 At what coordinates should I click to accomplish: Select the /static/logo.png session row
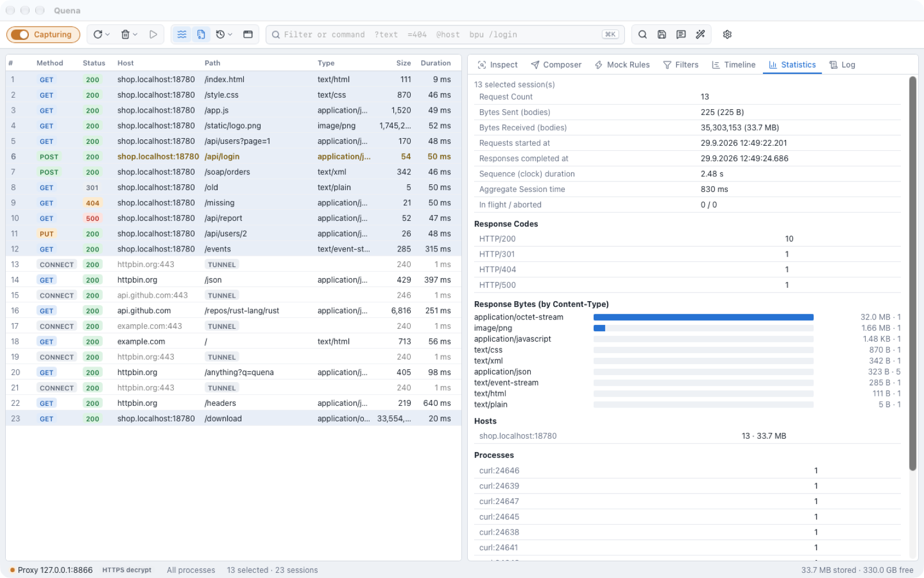[233, 125]
